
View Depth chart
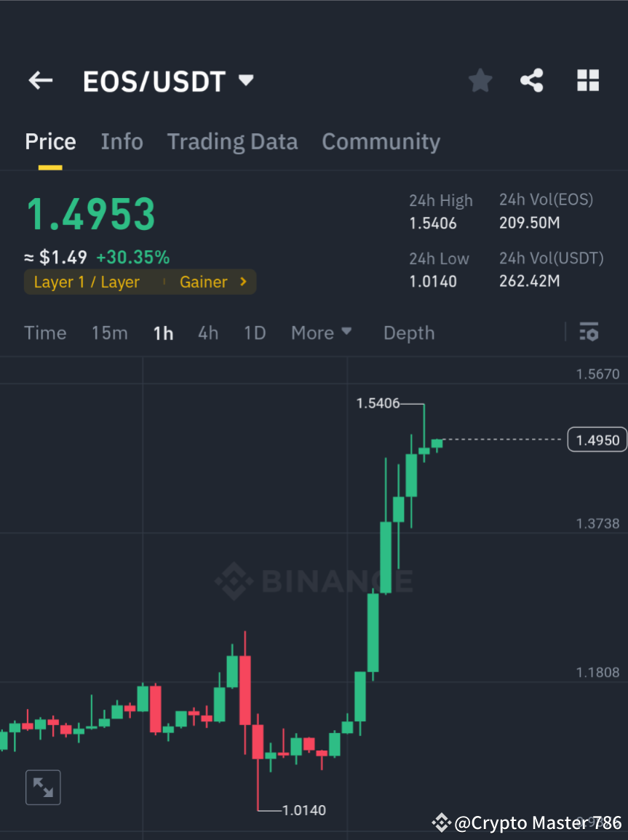(408, 333)
